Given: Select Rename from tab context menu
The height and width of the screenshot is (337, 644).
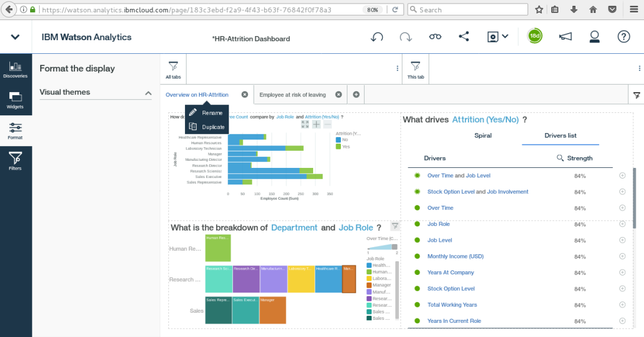Looking at the screenshot, I should click(x=207, y=112).
